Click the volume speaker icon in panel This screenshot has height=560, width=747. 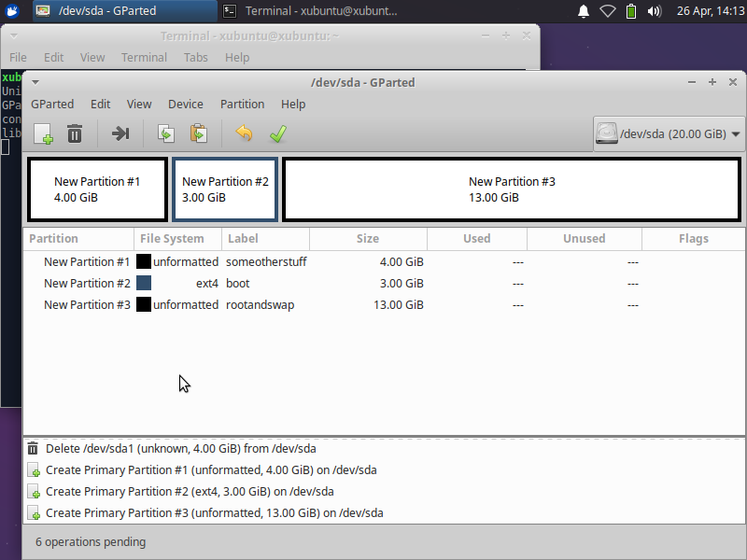[x=655, y=11]
